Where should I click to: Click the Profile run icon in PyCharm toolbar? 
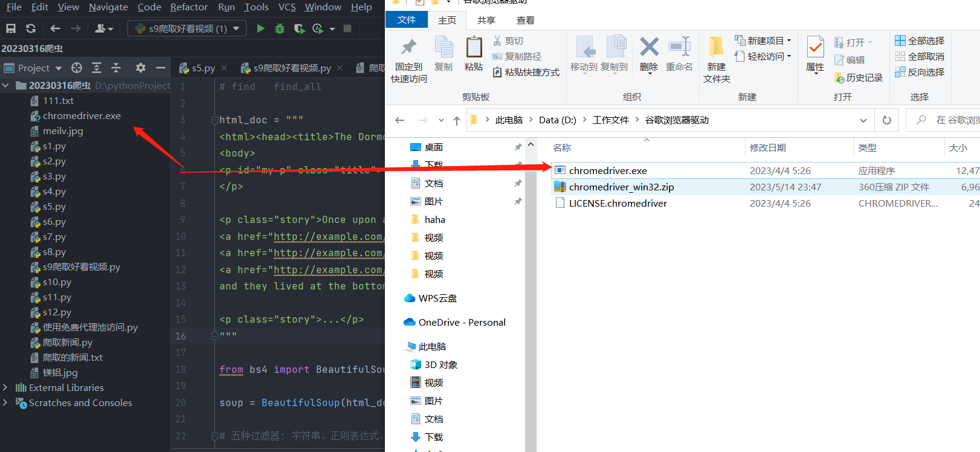[x=318, y=28]
